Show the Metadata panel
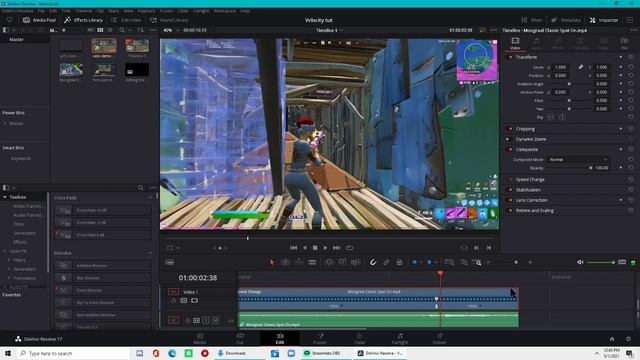 click(566, 20)
